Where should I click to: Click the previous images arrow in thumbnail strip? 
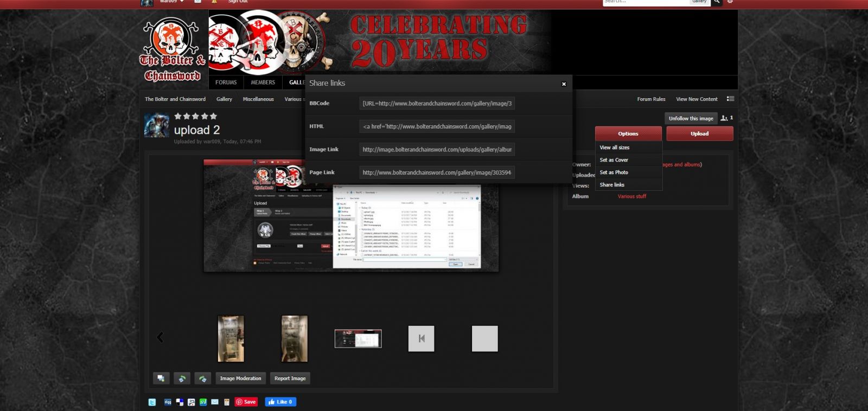[160, 338]
